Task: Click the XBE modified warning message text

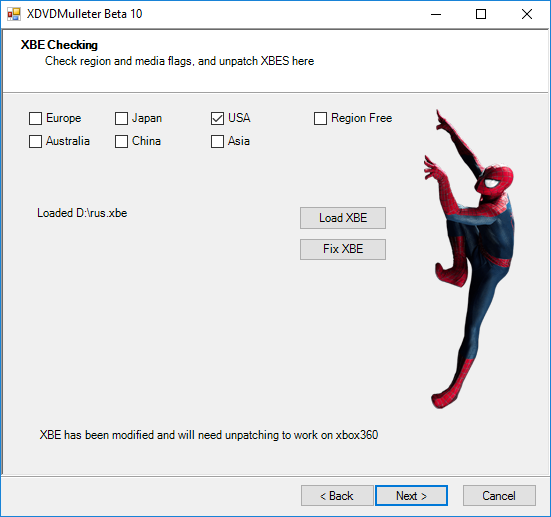Action: (x=209, y=435)
